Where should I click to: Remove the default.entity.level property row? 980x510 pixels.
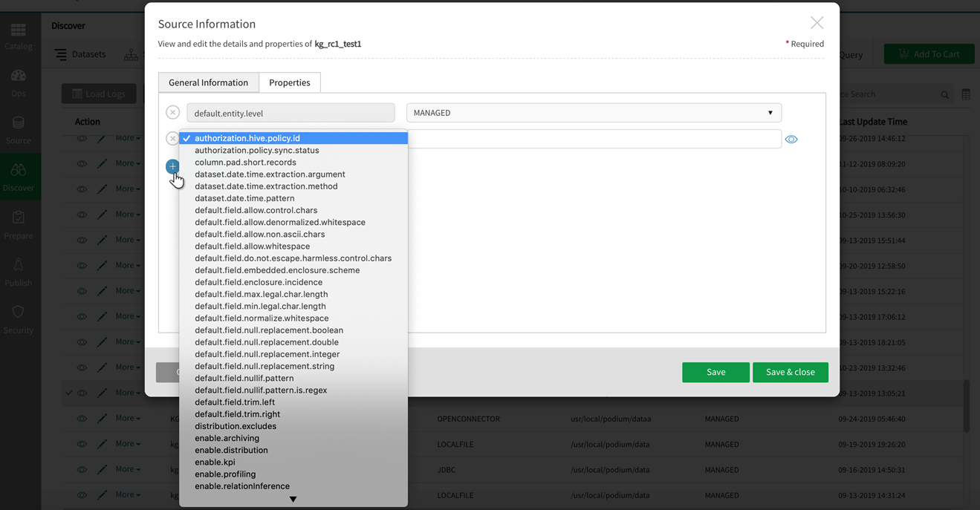click(x=172, y=113)
